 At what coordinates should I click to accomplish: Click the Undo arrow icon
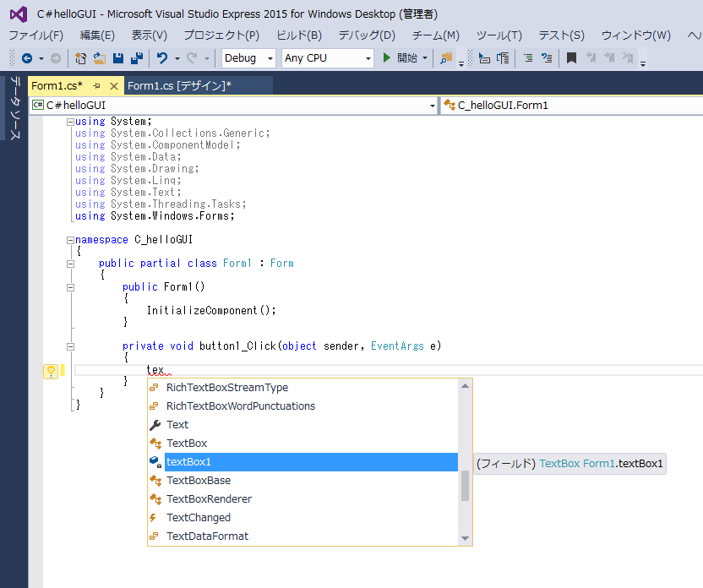pyautogui.click(x=162, y=58)
